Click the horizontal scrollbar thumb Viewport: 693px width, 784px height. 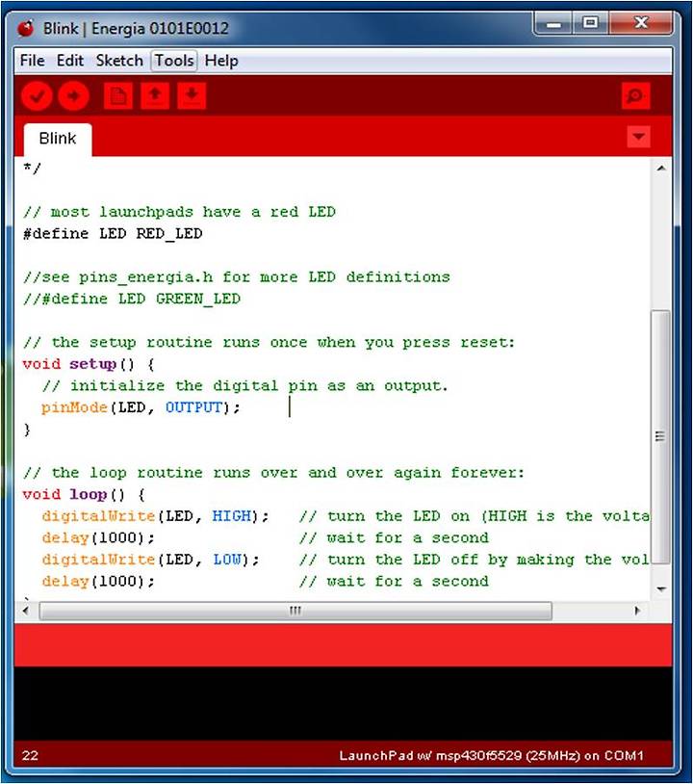pos(295,611)
